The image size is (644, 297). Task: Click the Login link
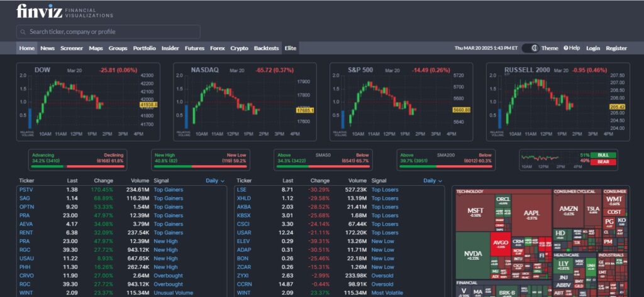pyautogui.click(x=592, y=48)
